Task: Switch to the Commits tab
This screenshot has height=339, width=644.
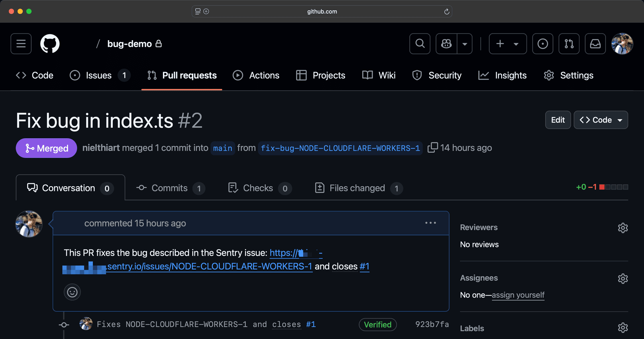Action: (x=169, y=188)
